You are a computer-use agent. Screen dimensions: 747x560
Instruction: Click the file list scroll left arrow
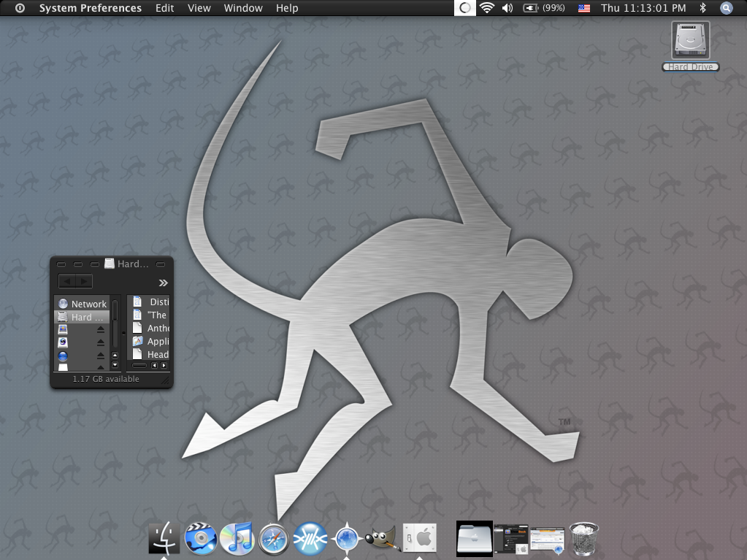coord(154,365)
